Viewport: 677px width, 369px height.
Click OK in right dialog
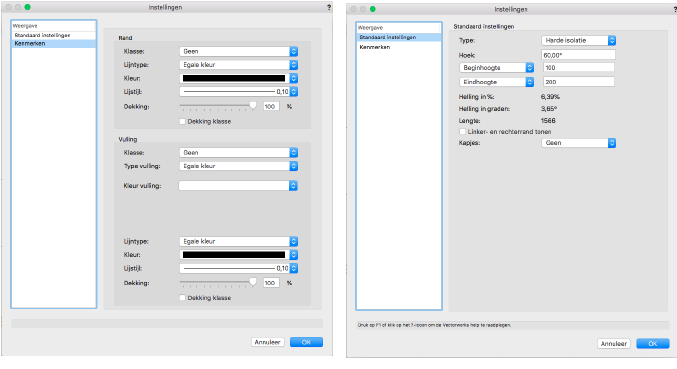coord(653,344)
